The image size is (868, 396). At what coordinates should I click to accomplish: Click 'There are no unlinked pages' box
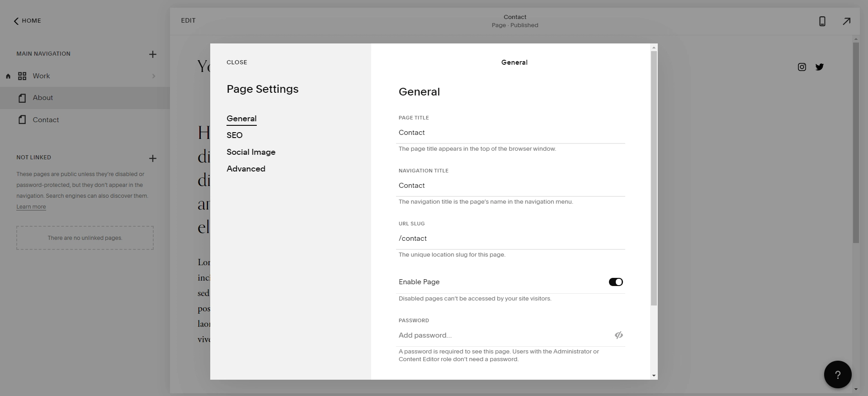(85, 238)
